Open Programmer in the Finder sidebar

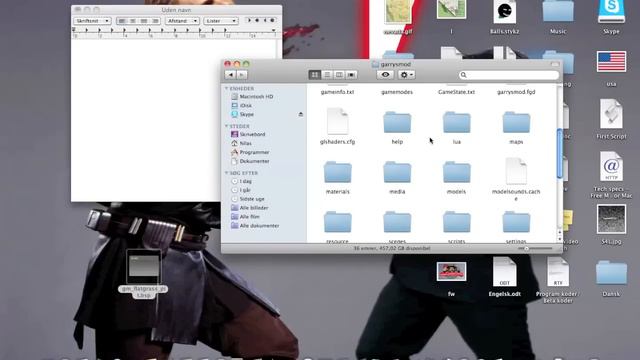(250, 152)
